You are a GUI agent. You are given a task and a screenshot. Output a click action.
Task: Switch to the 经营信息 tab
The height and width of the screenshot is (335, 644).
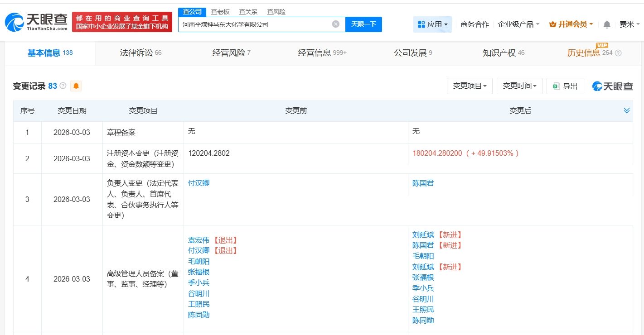322,53
